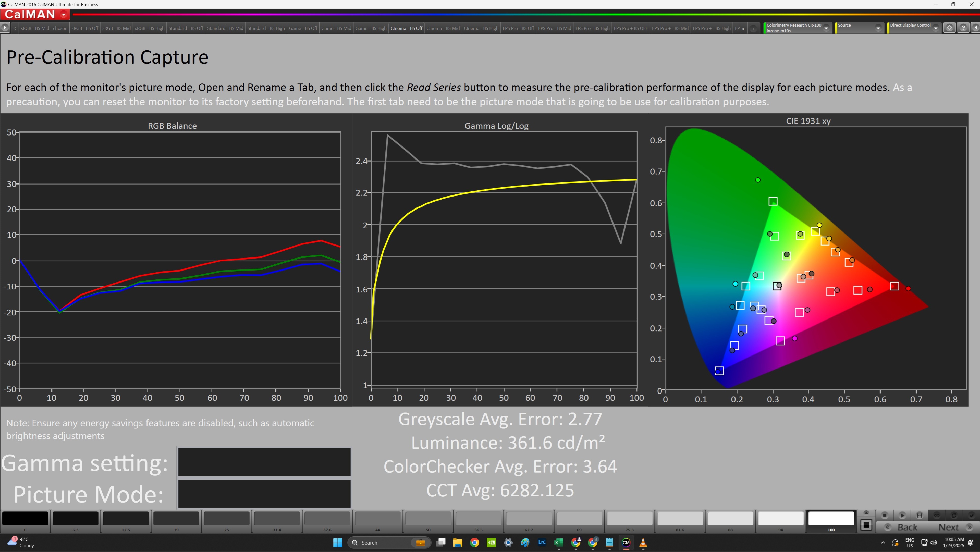980x552 pixels.
Task: Expand the Source dropdown
Action: [878, 28]
